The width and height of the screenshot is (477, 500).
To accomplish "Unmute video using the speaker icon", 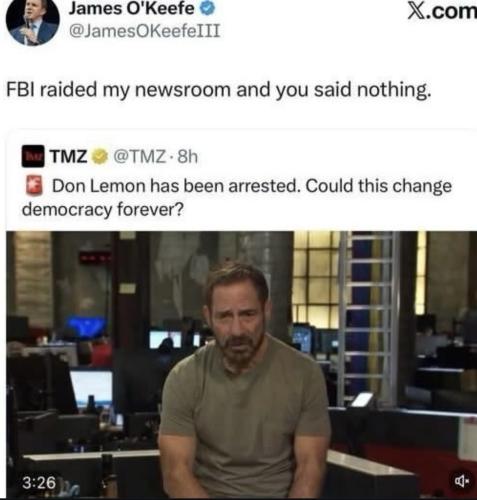I will pos(462,481).
